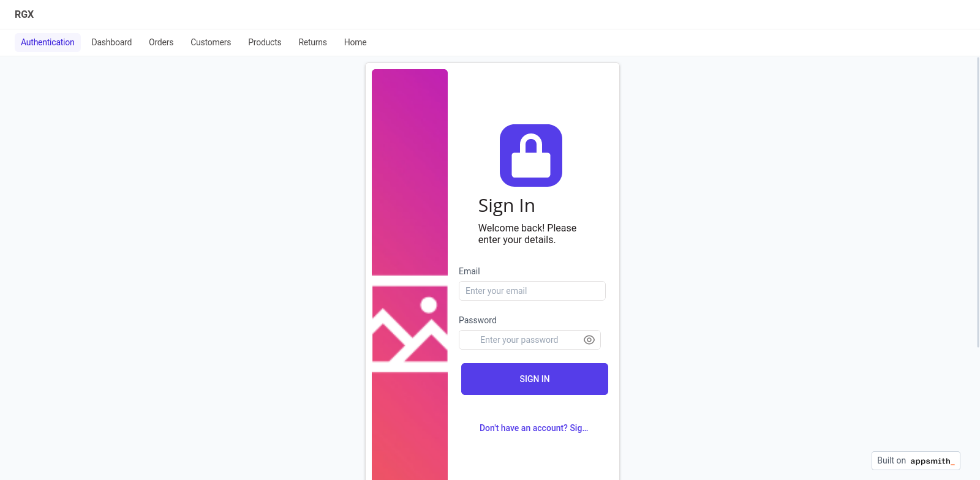Image resolution: width=980 pixels, height=480 pixels.
Task: Click the page vertical scrollbar
Action: click(978, 202)
